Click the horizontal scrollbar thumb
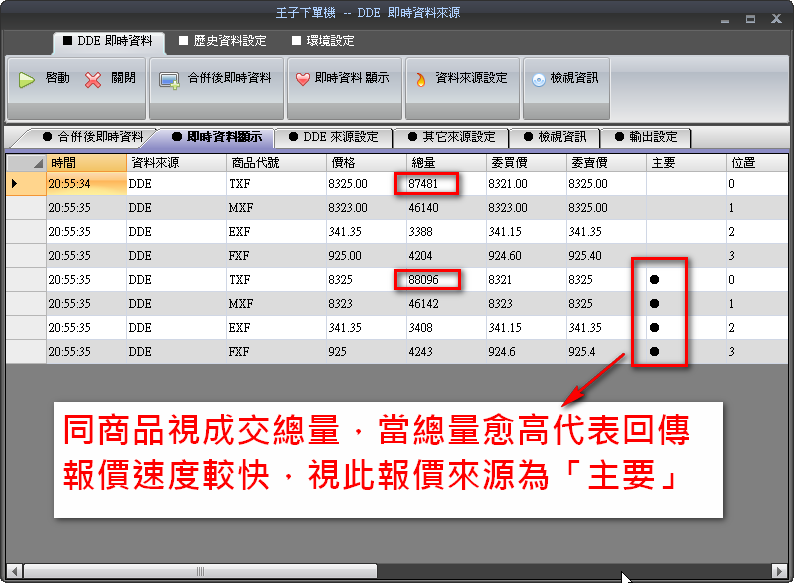 [201, 571]
